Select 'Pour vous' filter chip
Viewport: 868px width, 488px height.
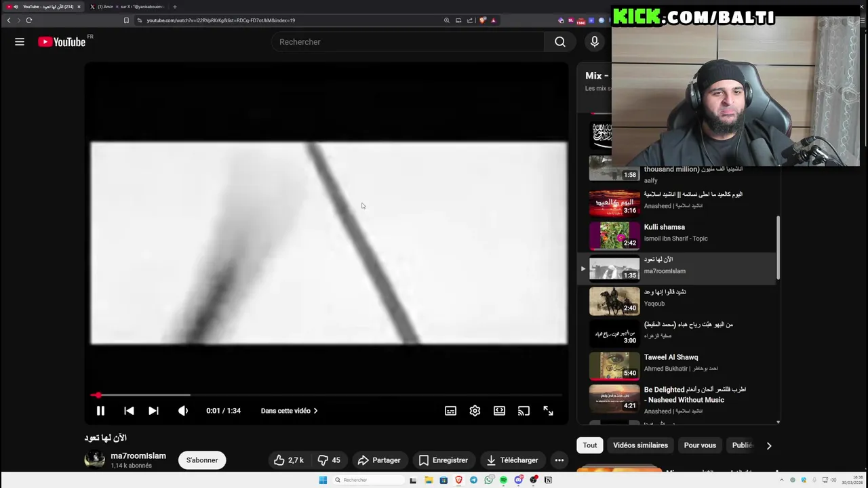700,445
